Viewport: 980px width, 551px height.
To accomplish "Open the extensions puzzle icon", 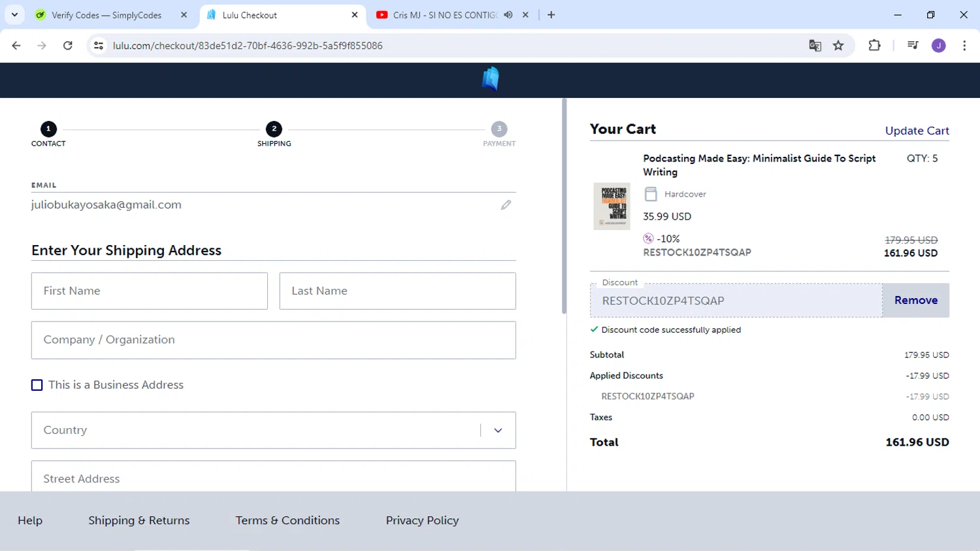I will coord(874,46).
